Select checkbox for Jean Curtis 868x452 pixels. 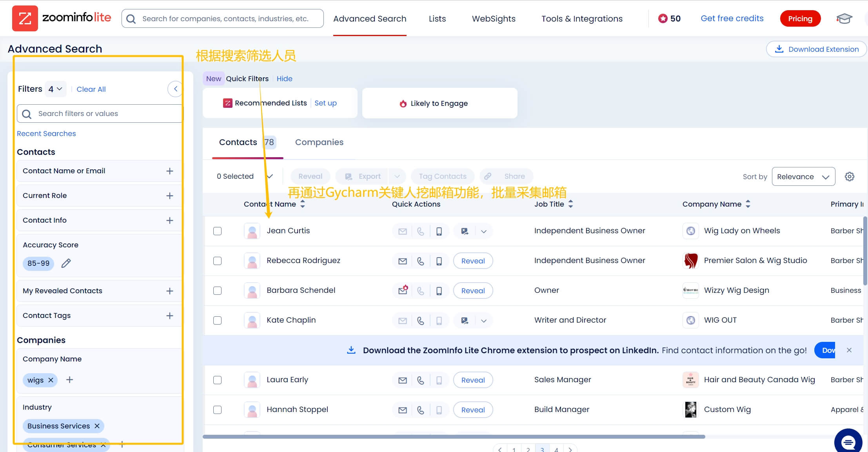[217, 231]
